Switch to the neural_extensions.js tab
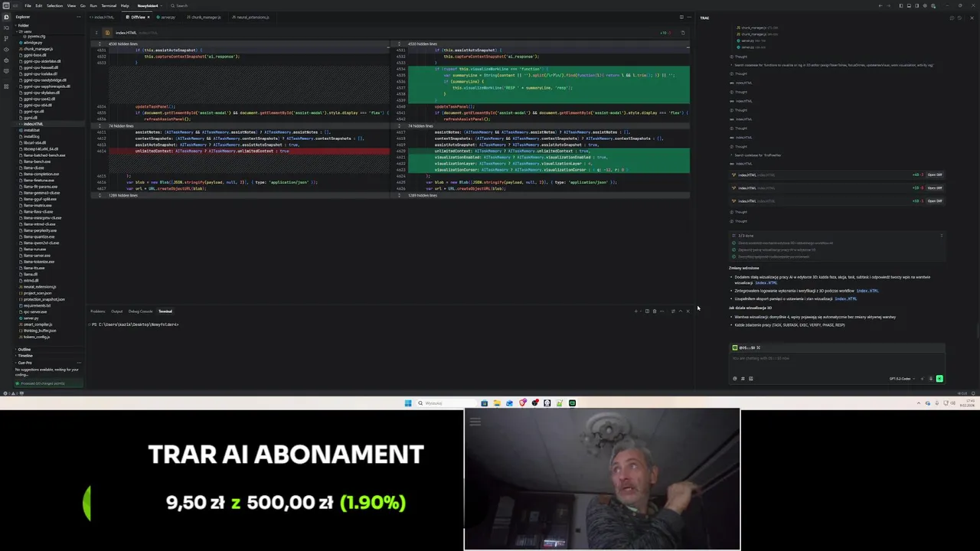980x551 pixels. 251,17
